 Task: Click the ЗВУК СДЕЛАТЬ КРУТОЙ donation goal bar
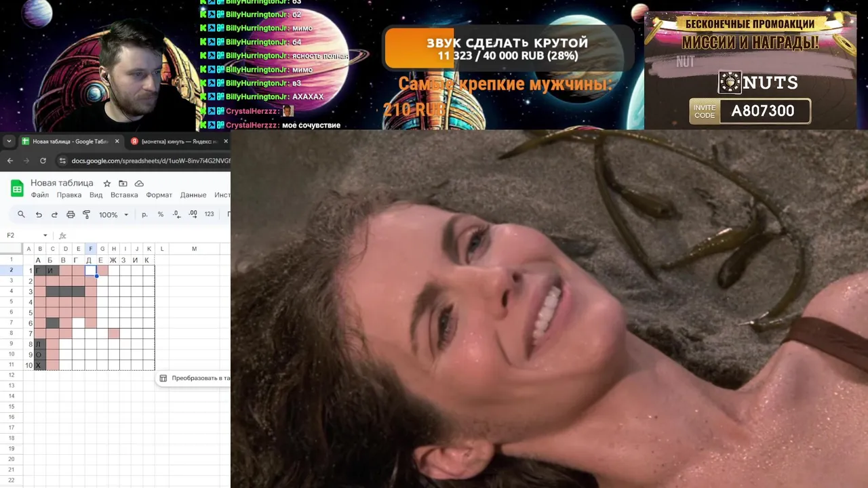tap(508, 49)
